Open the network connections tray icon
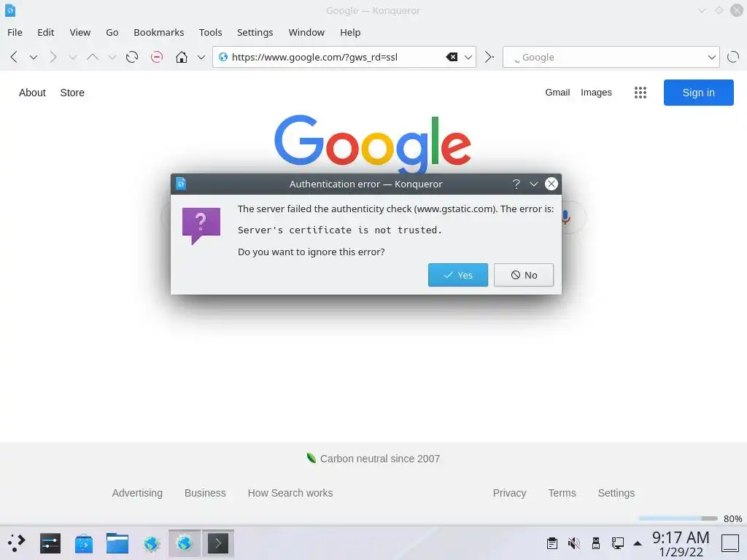747x560 pixels. [618, 543]
